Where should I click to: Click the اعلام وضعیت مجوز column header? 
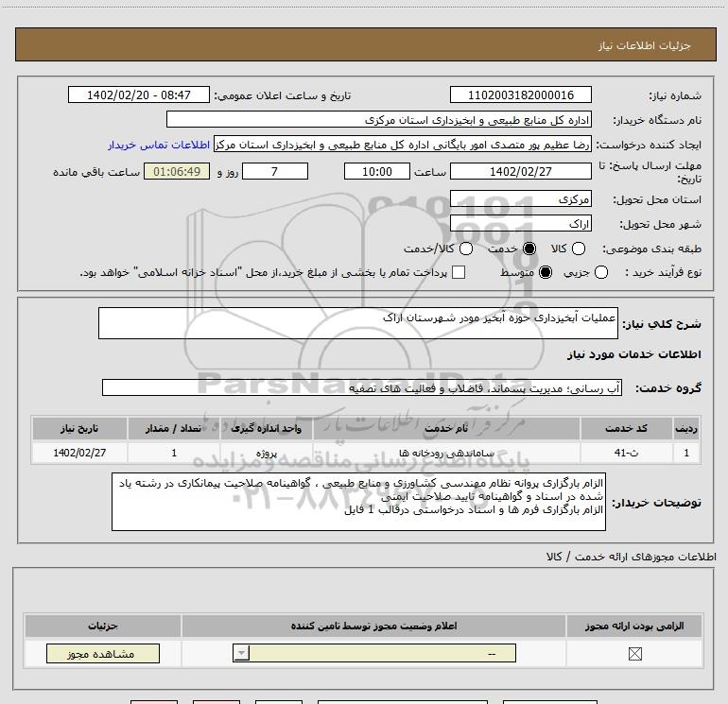[x=373, y=626]
